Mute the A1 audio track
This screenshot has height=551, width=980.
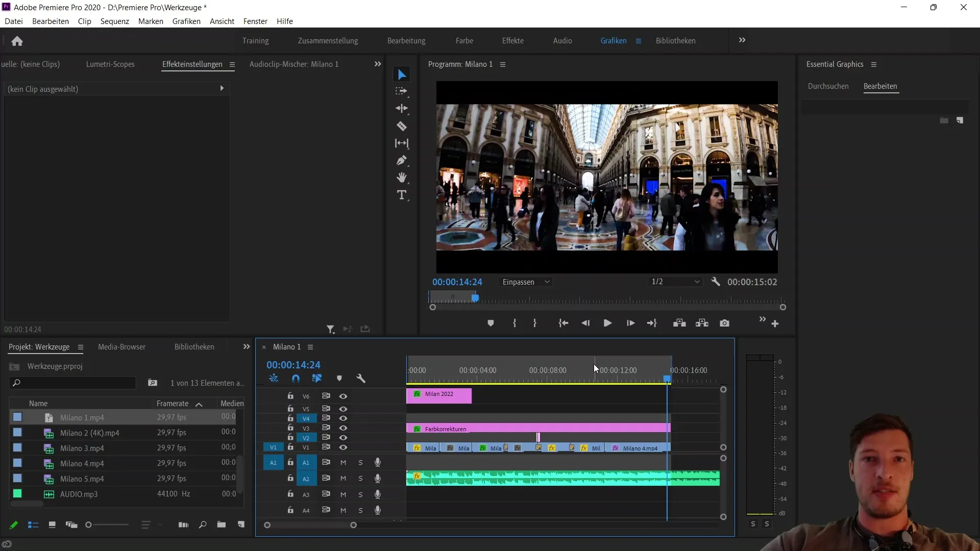coord(343,463)
